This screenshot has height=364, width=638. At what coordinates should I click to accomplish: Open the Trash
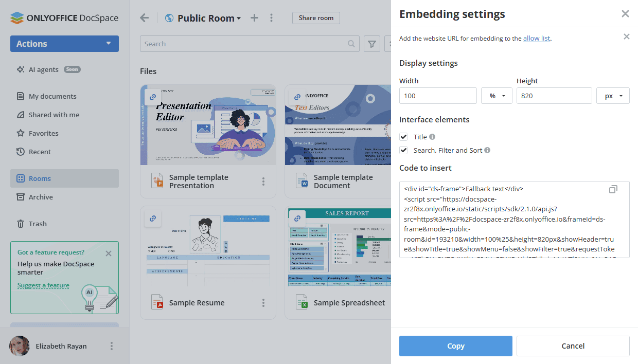coord(37,223)
